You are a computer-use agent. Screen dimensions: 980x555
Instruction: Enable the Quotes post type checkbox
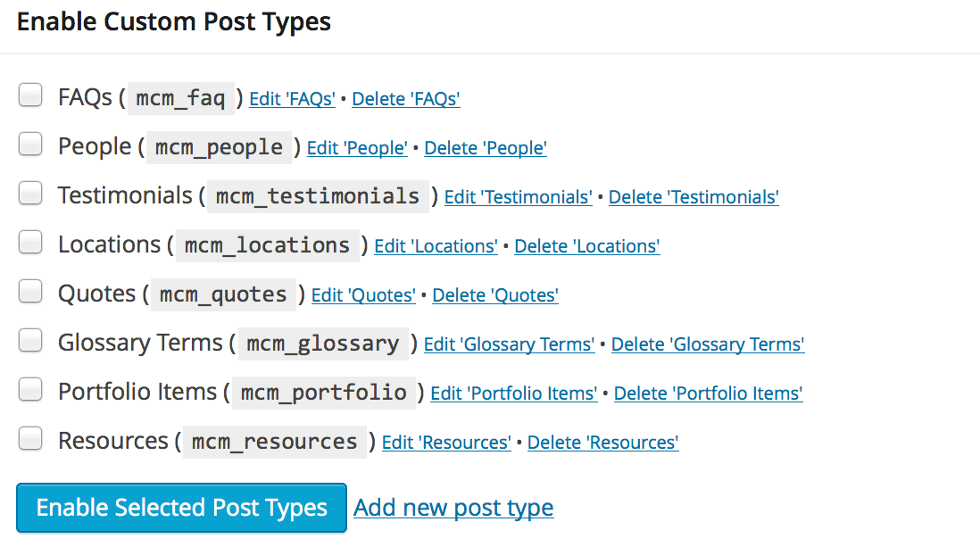29,290
